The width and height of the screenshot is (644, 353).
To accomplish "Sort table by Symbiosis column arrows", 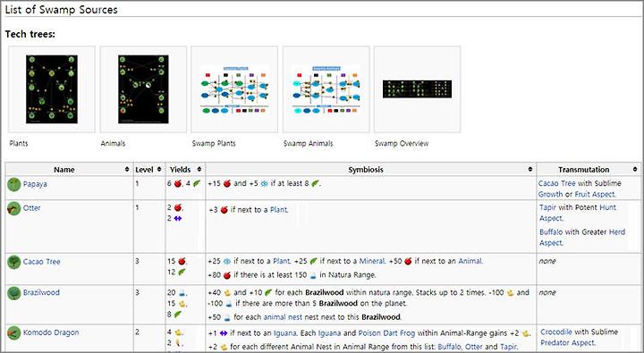I will (x=530, y=169).
